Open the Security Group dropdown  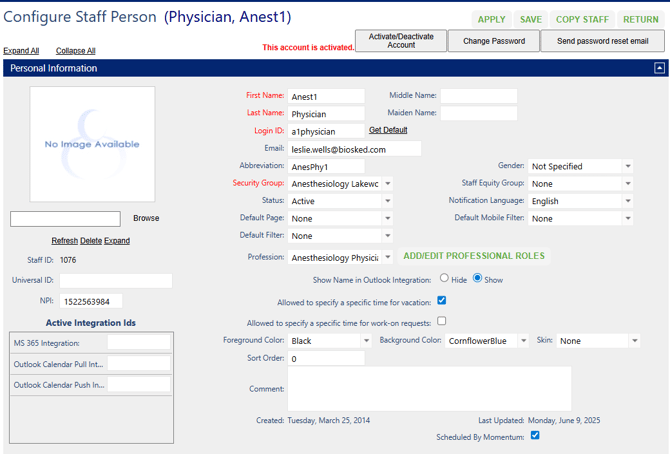(341, 184)
